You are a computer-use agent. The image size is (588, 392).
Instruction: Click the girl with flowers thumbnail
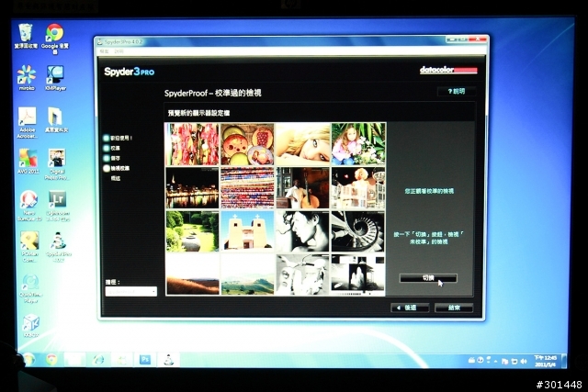pos(358,144)
